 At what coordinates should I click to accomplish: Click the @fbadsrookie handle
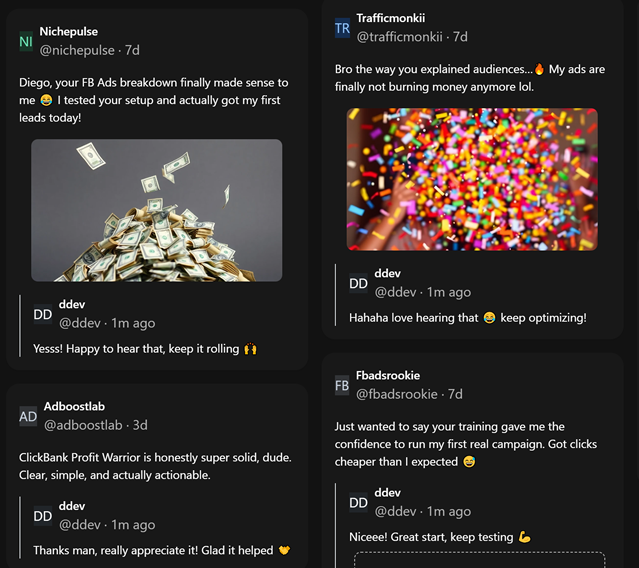(397, 394)
